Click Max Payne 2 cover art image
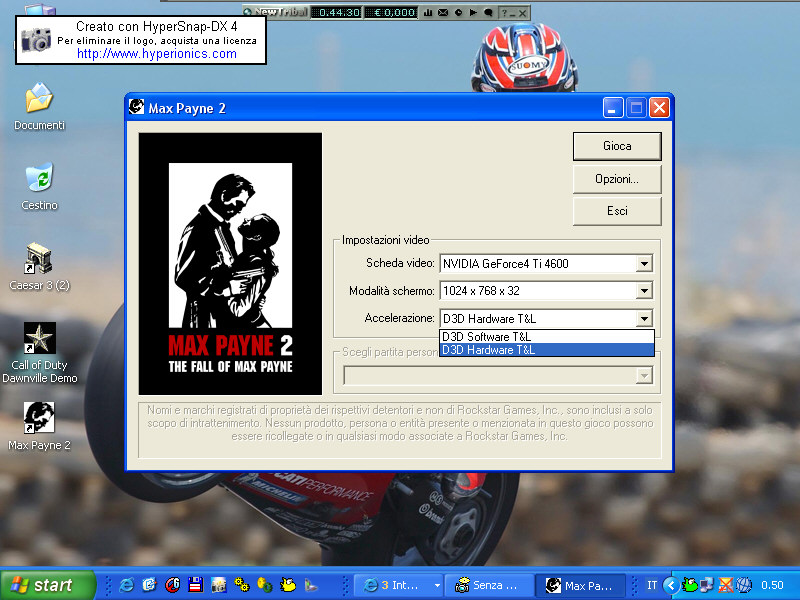Screen dimensions: 800x600 230,264
